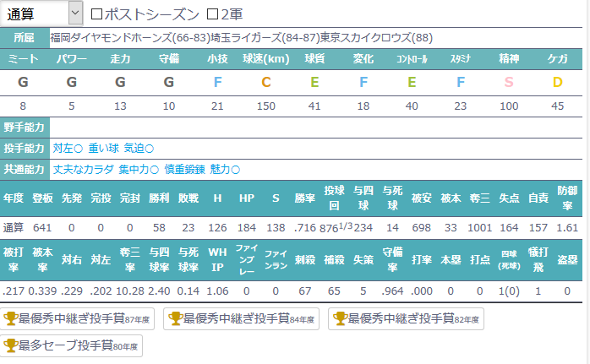Toggle the ポストシーズン checkbox

(96, 14)
